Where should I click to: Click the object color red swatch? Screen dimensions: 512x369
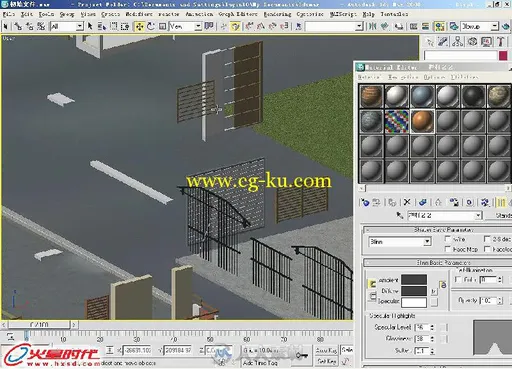click(503, 55)
